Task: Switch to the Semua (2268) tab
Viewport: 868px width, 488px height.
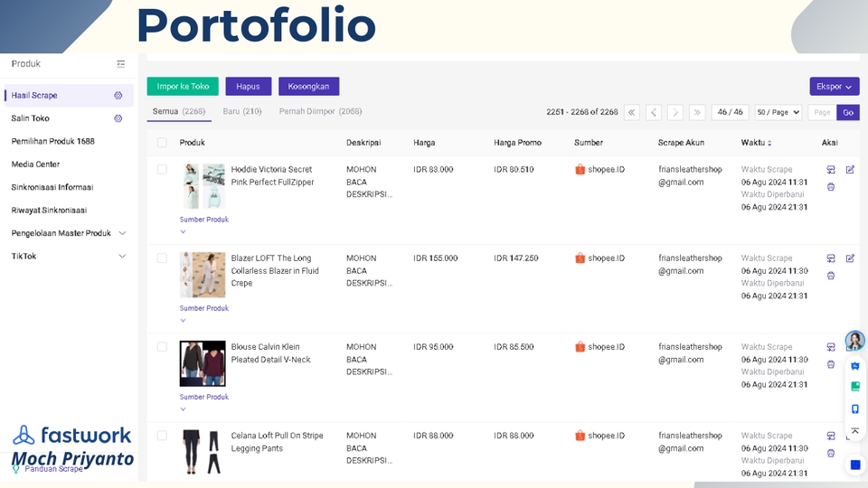Action: (179, 111)
